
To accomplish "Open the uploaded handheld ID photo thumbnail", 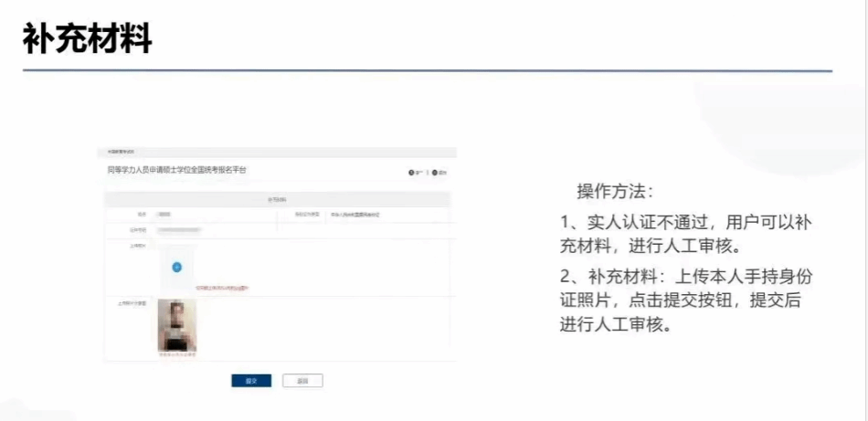I will pos(177,325).
